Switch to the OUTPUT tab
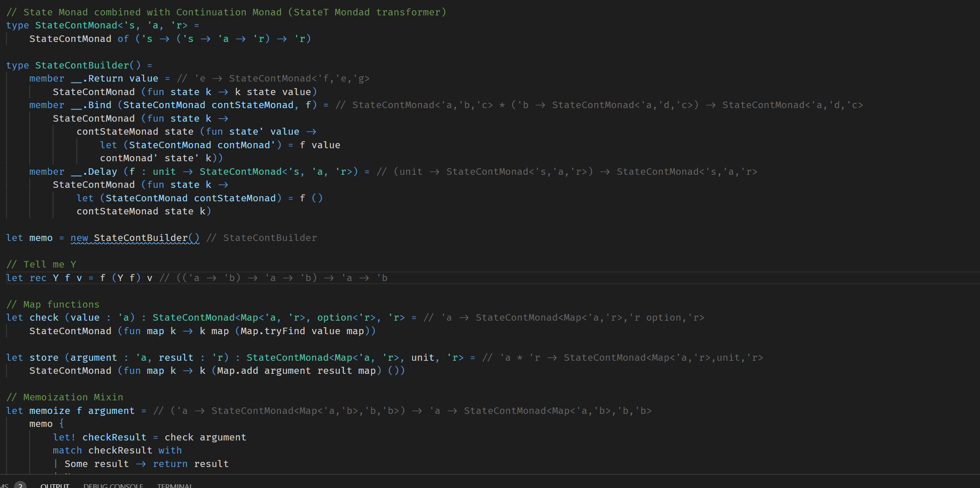 click(55, 486)
